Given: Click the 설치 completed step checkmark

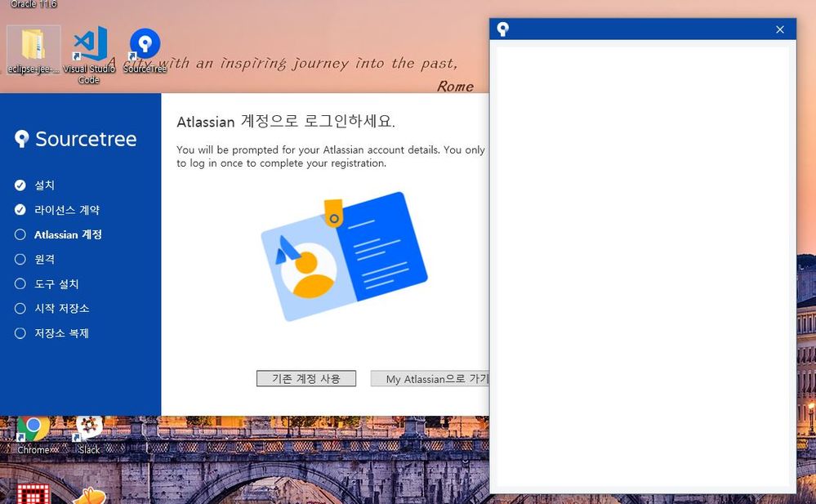Looking at the screenshot, I should [x=20, y=185].
